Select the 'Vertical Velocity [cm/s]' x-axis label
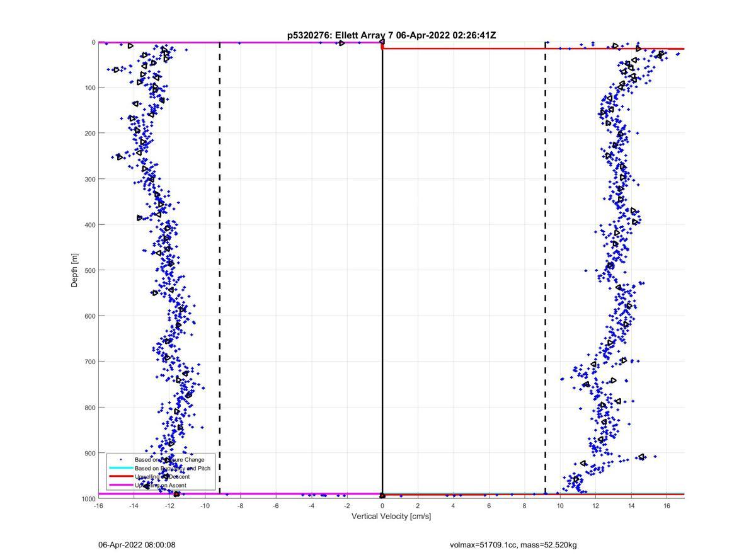This screenshot has width=756, height=560. click(x=391, y=517)
